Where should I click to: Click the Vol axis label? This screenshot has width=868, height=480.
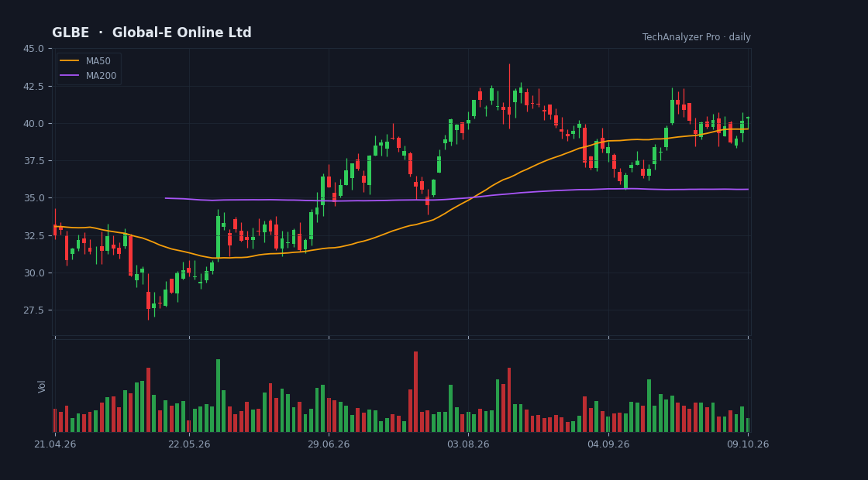(42, 386)
